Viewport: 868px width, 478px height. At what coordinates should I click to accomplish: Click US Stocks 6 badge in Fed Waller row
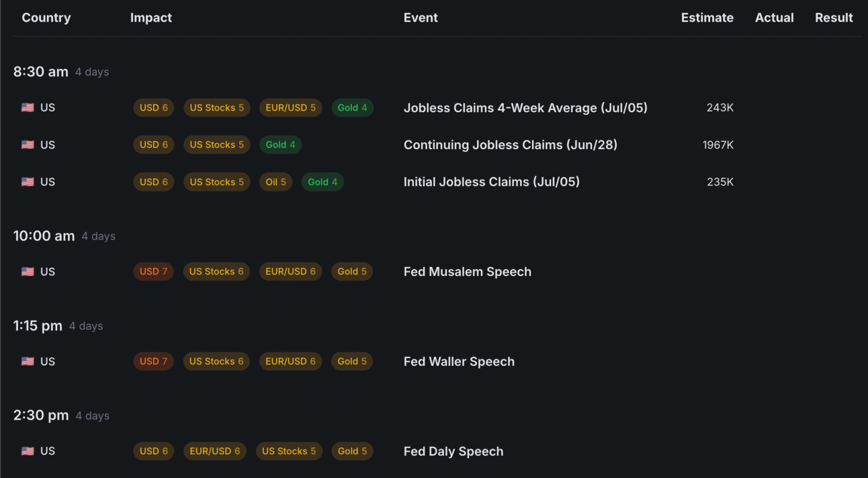click(216, 361)
